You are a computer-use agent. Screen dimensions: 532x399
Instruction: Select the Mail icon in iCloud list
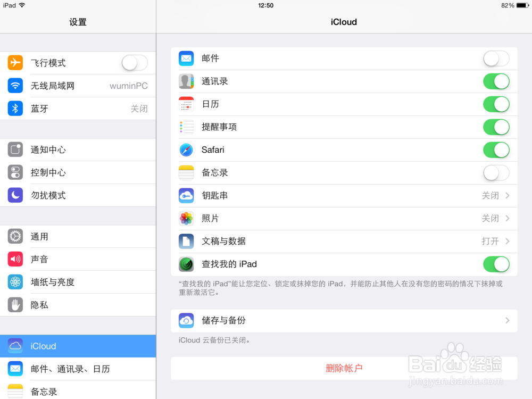pos(186,59)
